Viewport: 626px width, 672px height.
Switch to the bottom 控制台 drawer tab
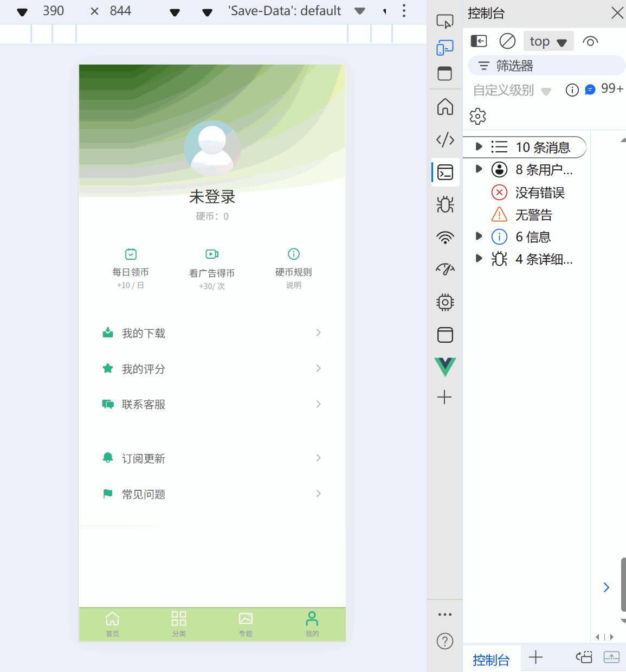[x=491, y=660]
